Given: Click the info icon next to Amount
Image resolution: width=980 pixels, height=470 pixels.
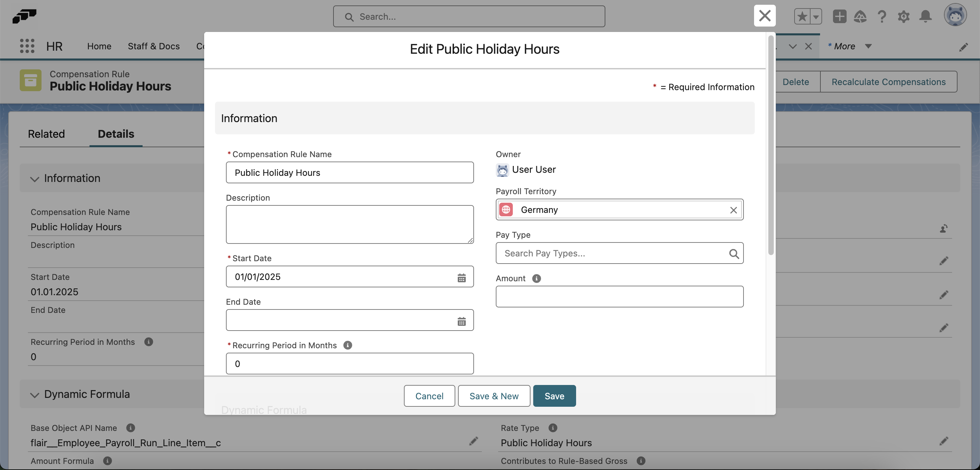Looking at the screenshot, I should (x=536, y=278).
